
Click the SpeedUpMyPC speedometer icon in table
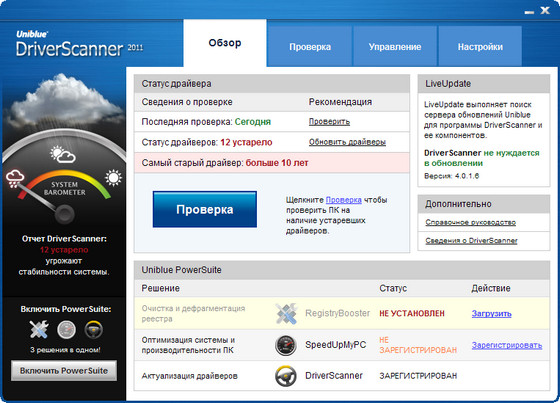click(286, 345)
